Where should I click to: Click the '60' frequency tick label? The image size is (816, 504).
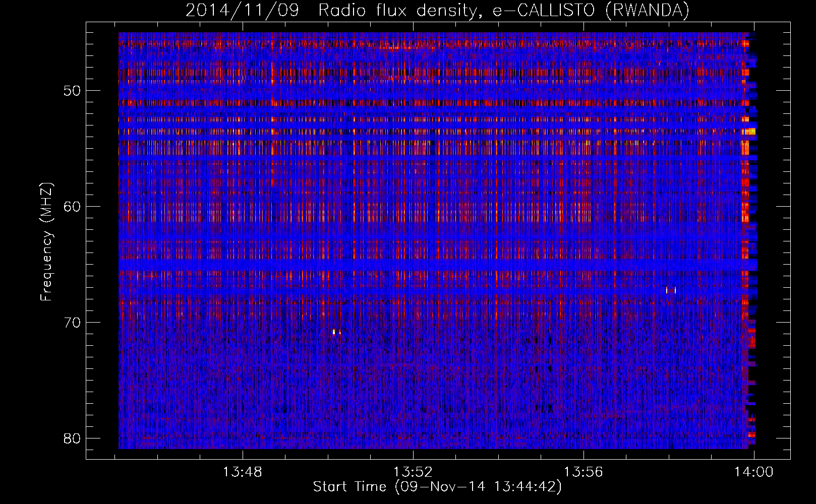(72, 207)
